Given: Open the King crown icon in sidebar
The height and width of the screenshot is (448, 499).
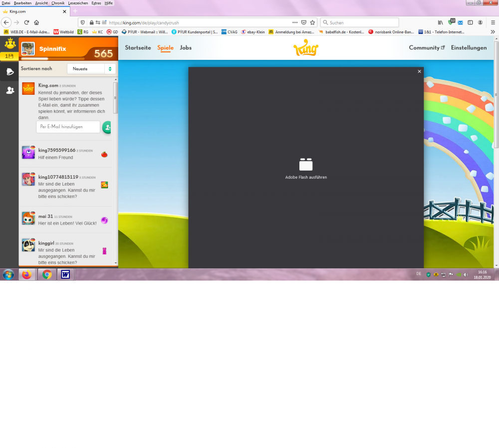Looking at the screenshot, I should click(x=10, y=43).
